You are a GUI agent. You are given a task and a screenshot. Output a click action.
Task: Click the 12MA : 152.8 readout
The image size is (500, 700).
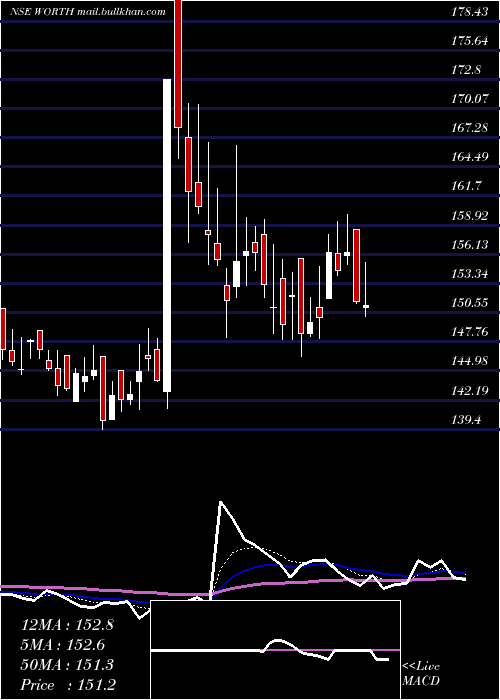(x=67, y=625)
